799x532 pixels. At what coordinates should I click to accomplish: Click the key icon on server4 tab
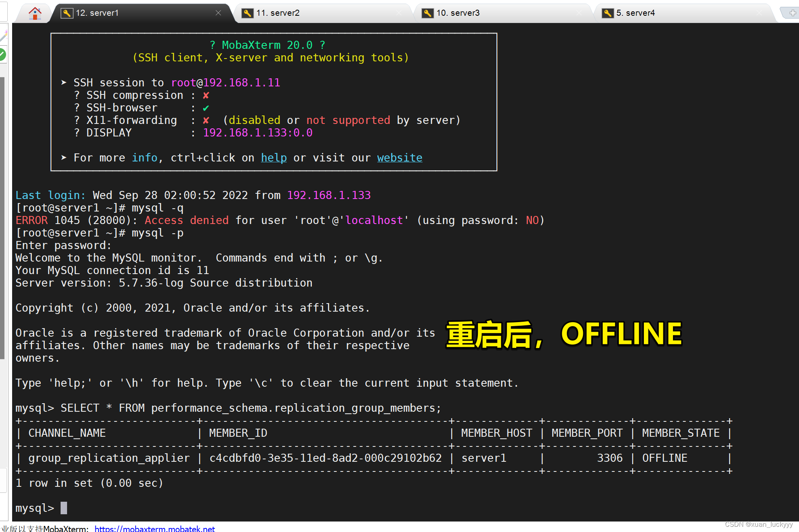point(608,13)
